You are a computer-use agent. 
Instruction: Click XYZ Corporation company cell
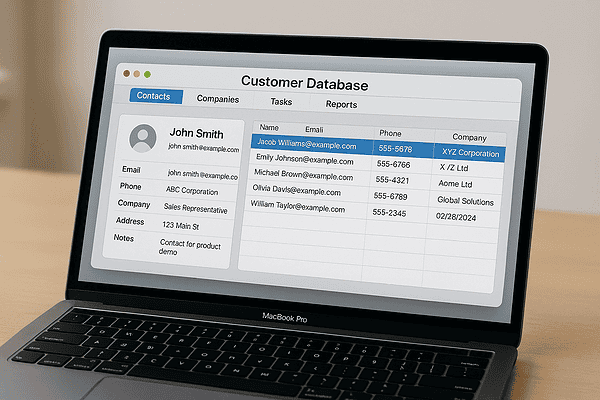[x=470, y=153]
